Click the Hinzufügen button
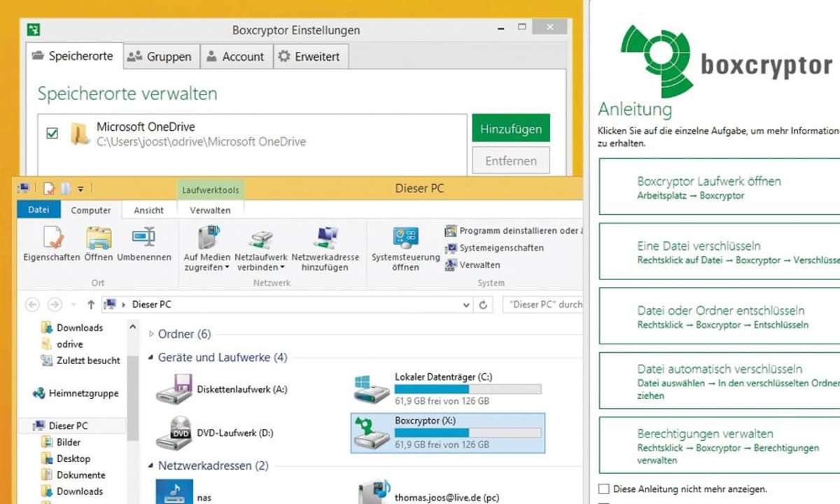This screenshot has width=840, height=504. 511,129
